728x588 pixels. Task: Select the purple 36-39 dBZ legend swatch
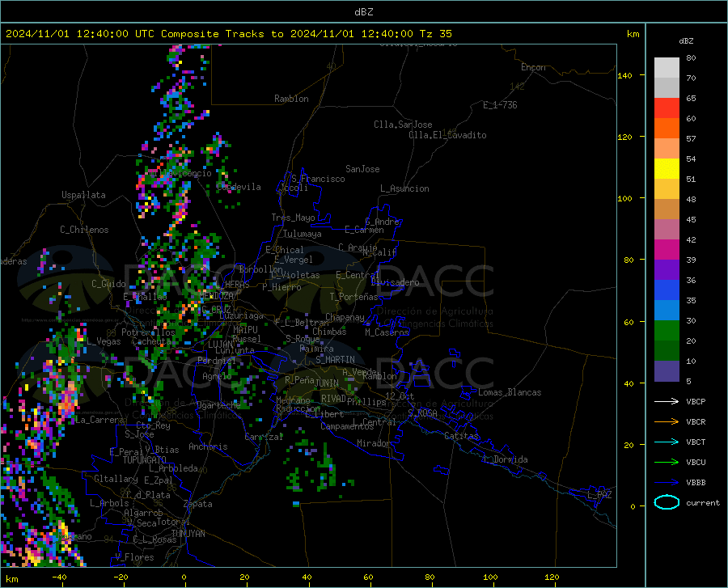coord(667,270)
